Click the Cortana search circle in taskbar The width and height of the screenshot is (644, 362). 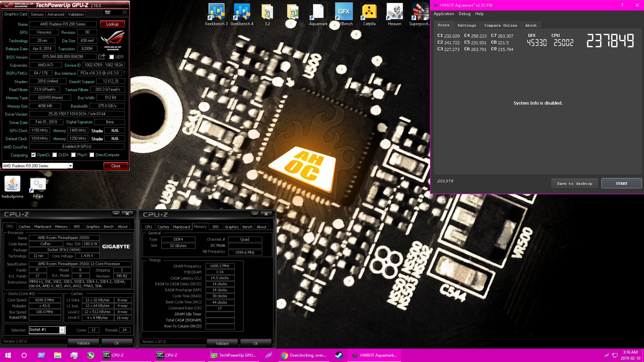point(24,355)
